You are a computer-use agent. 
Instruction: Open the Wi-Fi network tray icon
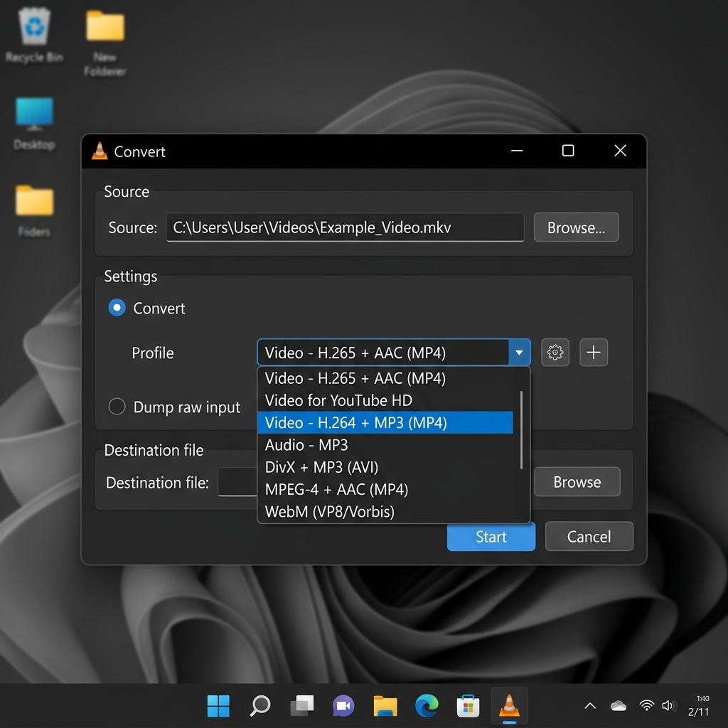pos(646,706)
